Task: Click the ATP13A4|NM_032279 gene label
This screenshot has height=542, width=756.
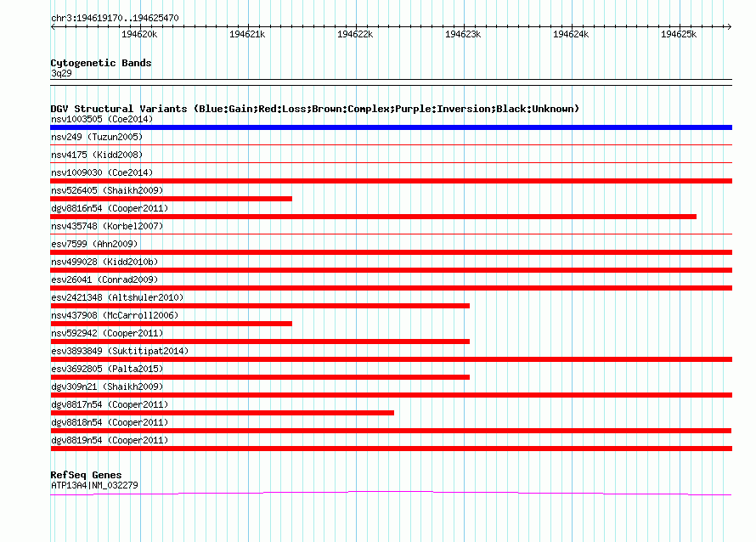Action: [94, 485]
